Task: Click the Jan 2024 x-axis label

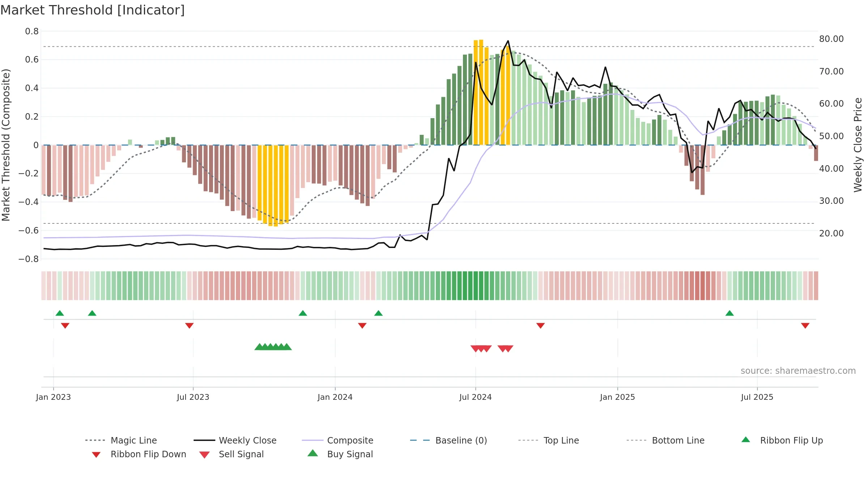Action: click(x=335, y=397)
